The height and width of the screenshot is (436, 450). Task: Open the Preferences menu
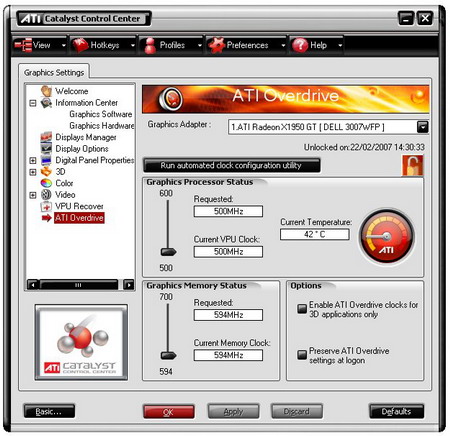click(x=246, y=45)
